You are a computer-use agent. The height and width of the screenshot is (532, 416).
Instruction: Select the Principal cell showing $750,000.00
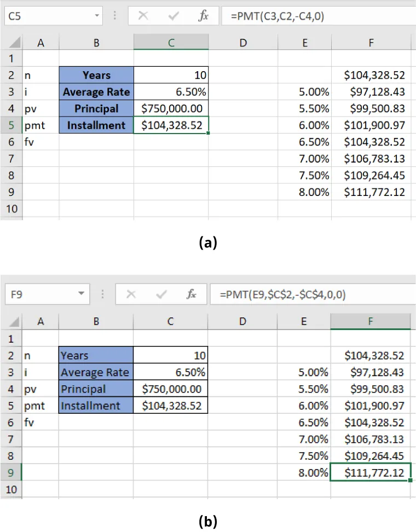pyautogui.click(x=171, y=108)
